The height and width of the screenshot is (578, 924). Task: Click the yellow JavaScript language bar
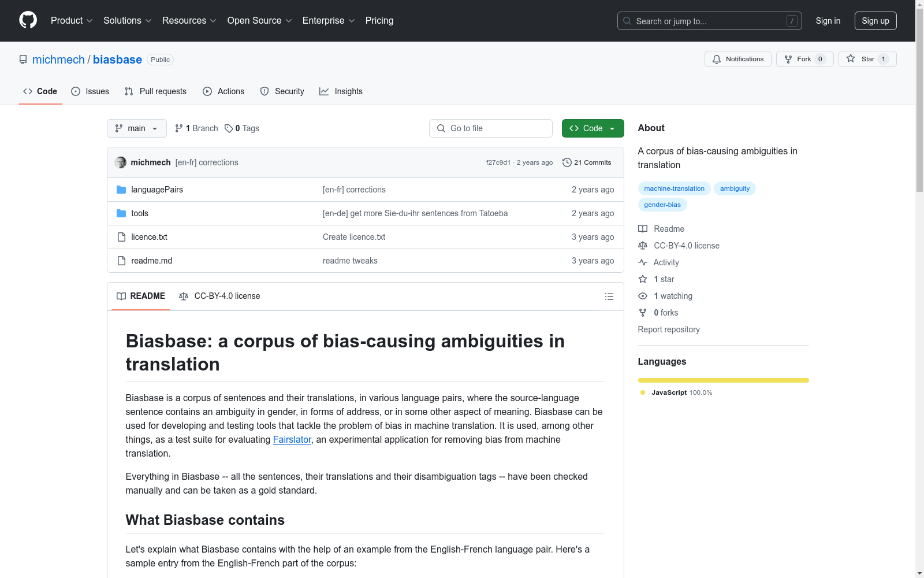[724, 380]
